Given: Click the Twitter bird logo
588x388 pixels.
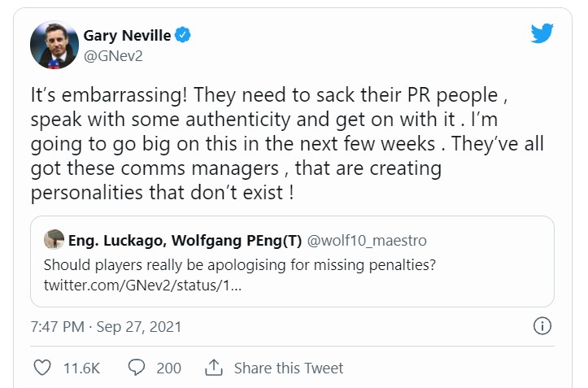Looking at the screenshot, I should [542, 33].
